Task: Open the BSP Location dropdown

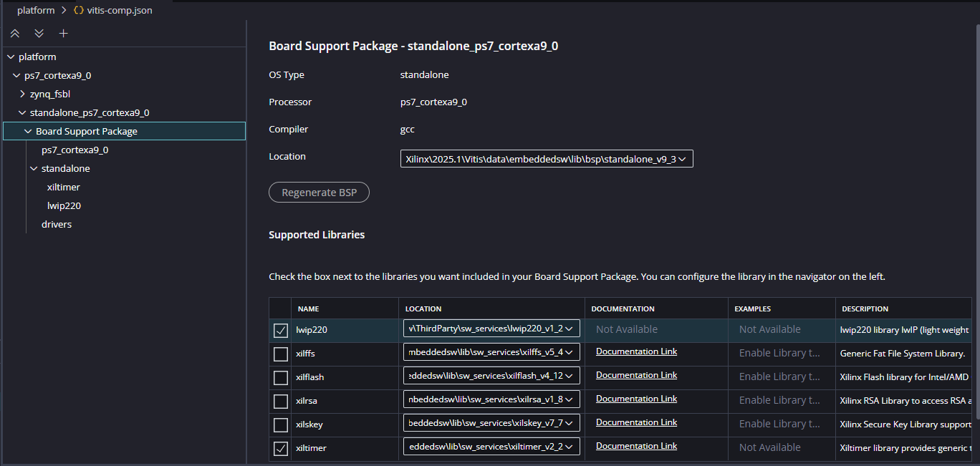Action: (546, 160)
